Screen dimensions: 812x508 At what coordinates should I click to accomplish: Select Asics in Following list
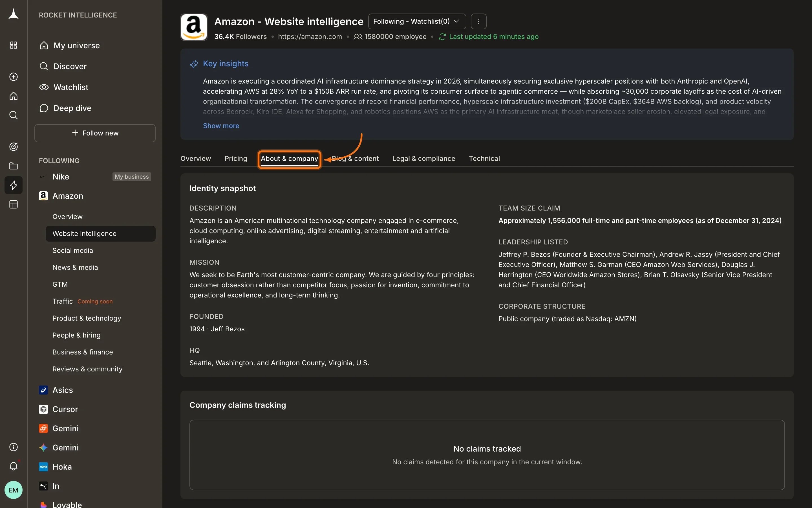coord(63,390)
